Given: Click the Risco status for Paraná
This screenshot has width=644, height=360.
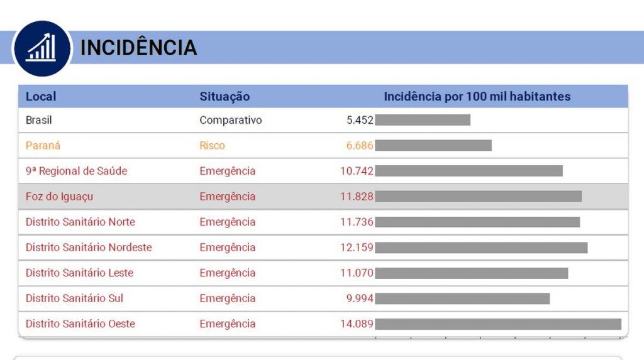Looking at the screenshot, I should click(x=212, y=146).
